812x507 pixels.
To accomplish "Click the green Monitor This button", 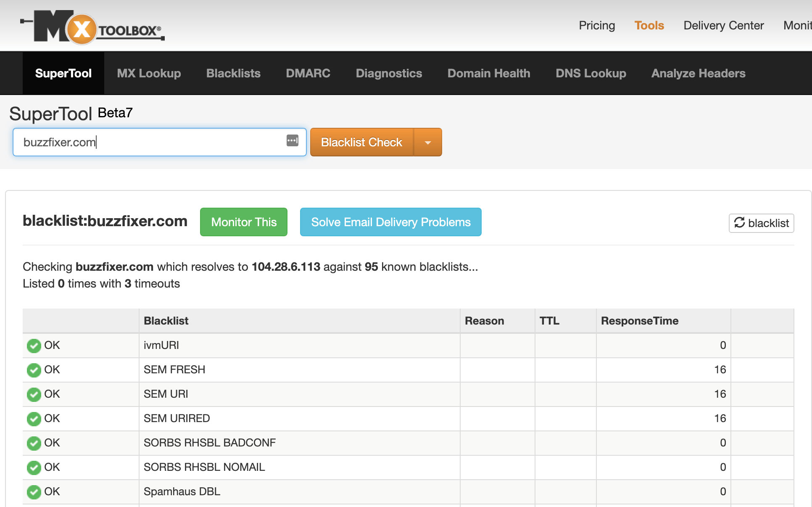I will [244, 222].
